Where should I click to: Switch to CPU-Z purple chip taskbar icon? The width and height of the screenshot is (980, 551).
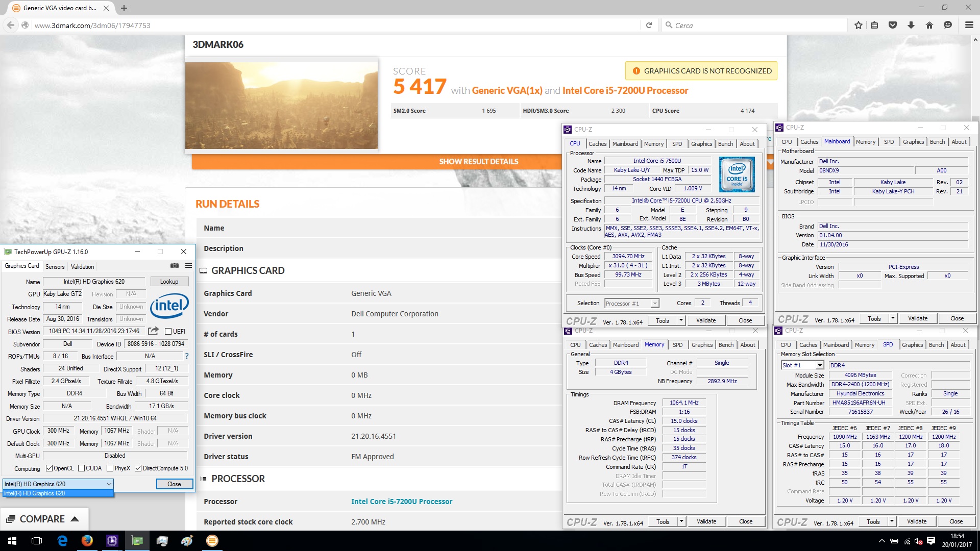click(112, 541)
